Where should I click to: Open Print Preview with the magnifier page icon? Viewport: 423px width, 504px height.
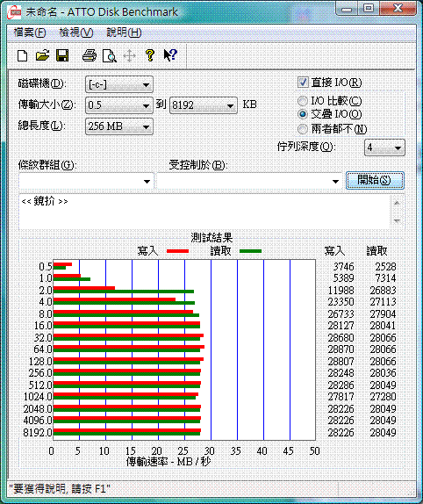(x=109, y=56)
